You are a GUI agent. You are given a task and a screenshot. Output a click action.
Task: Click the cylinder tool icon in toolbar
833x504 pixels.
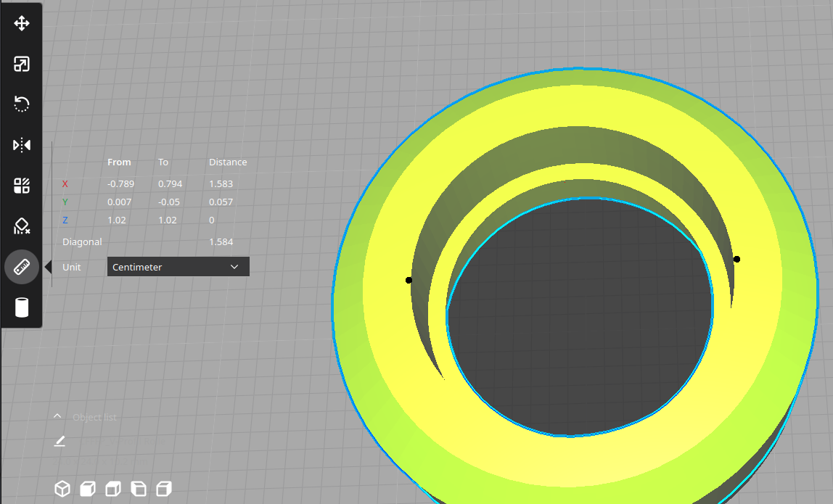coord(22,307)
